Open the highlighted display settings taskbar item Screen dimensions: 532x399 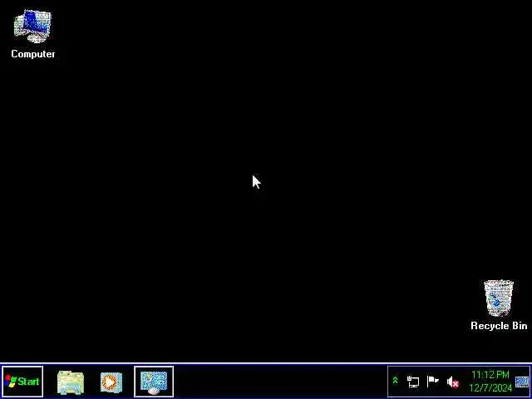(154, 382)
